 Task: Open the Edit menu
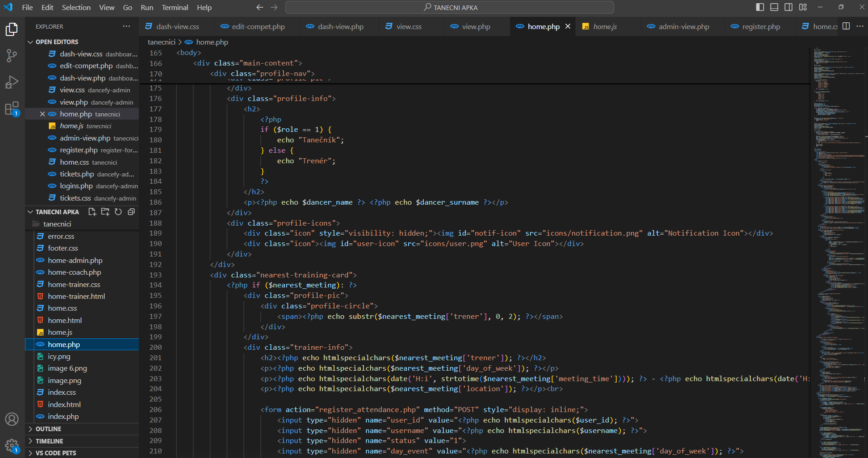[47, 7]
